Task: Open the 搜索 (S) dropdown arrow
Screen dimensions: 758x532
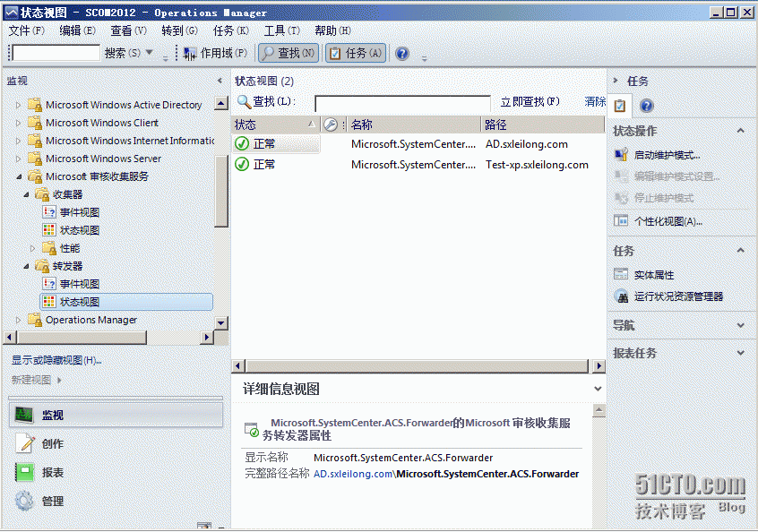Action: coord(150,52)
